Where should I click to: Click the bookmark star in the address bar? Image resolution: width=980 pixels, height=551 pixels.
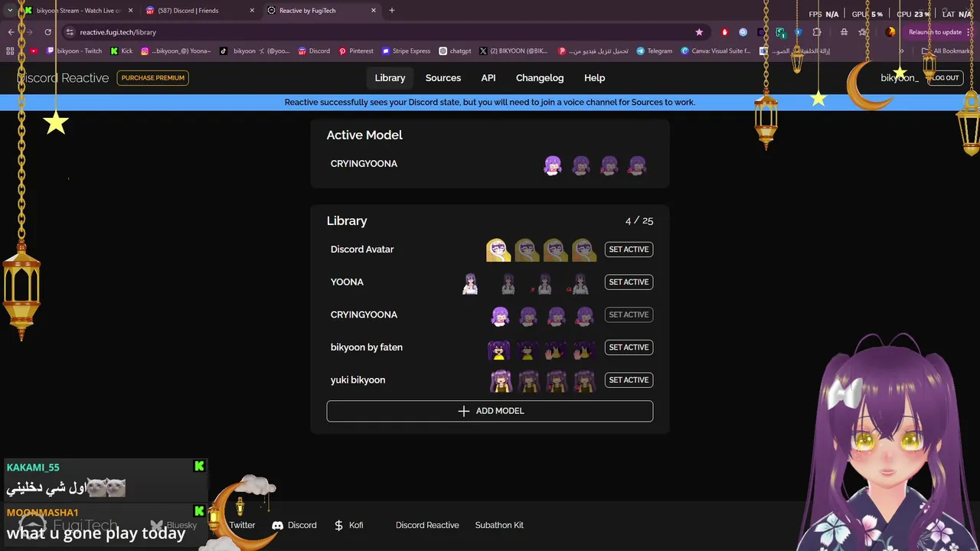699,32
